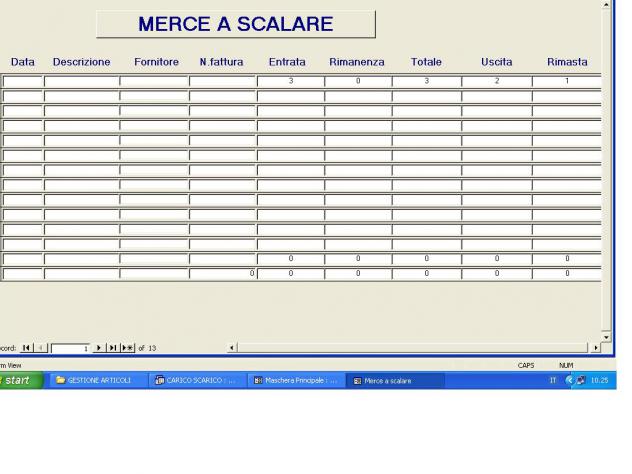The image size is (632, 474).
Task: Go to previous record navigation button
Action: click(x=41, y=347)
